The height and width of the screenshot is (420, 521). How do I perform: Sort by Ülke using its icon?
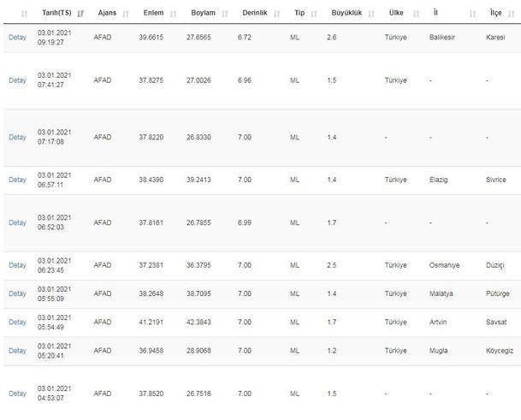click(413, 14)
